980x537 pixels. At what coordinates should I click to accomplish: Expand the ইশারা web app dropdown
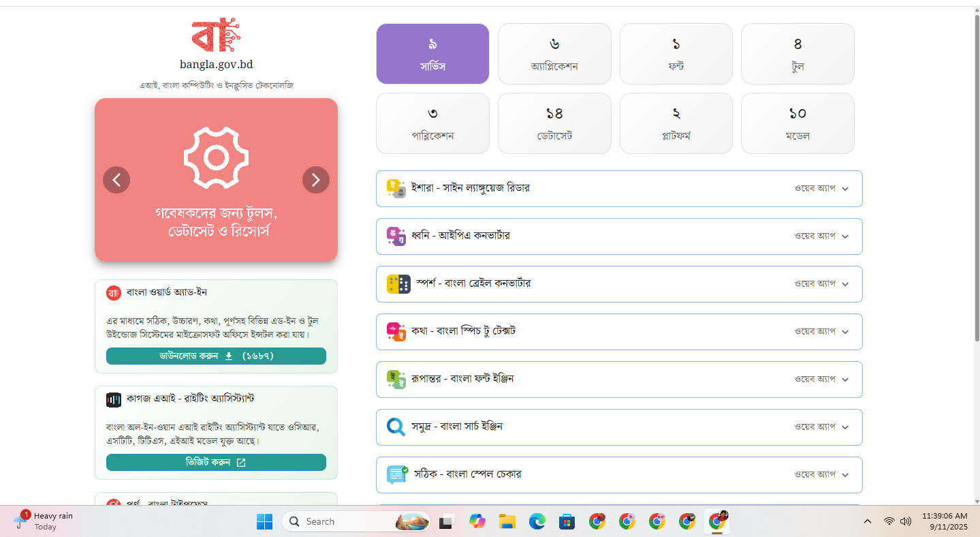(x=845, y=189)
